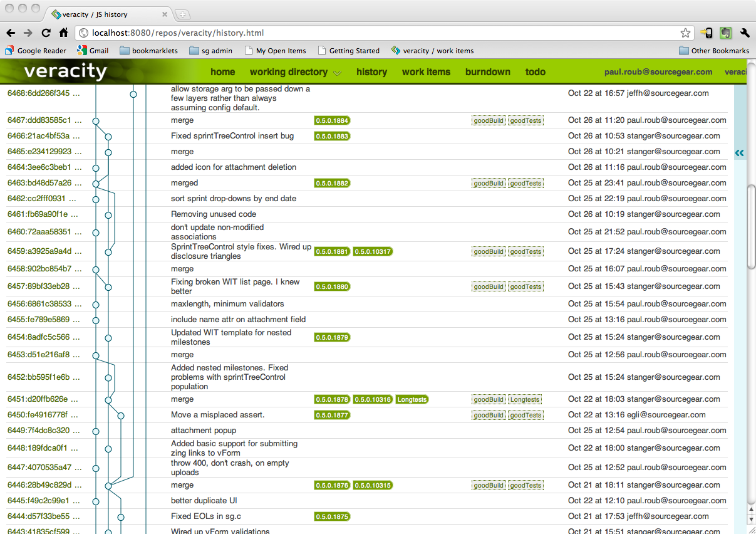Select graph node for commit 6463
Screen dimensions: 756x534
(x=96, y=183)
